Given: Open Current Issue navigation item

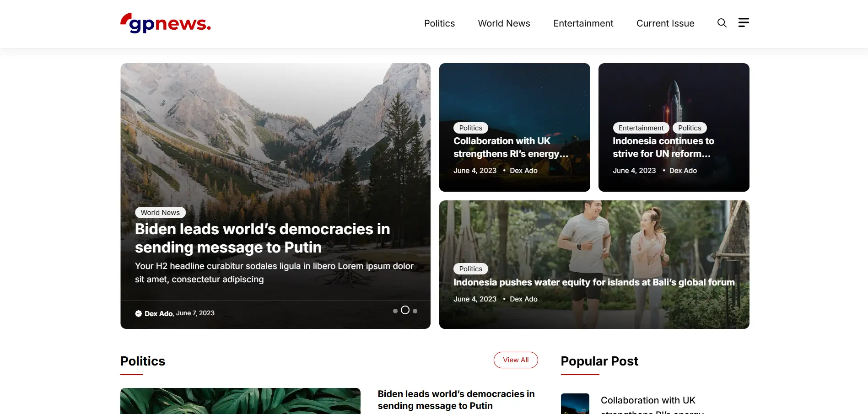Looking at the screenshot, I should pyautogui.click(x=665, y=23).
